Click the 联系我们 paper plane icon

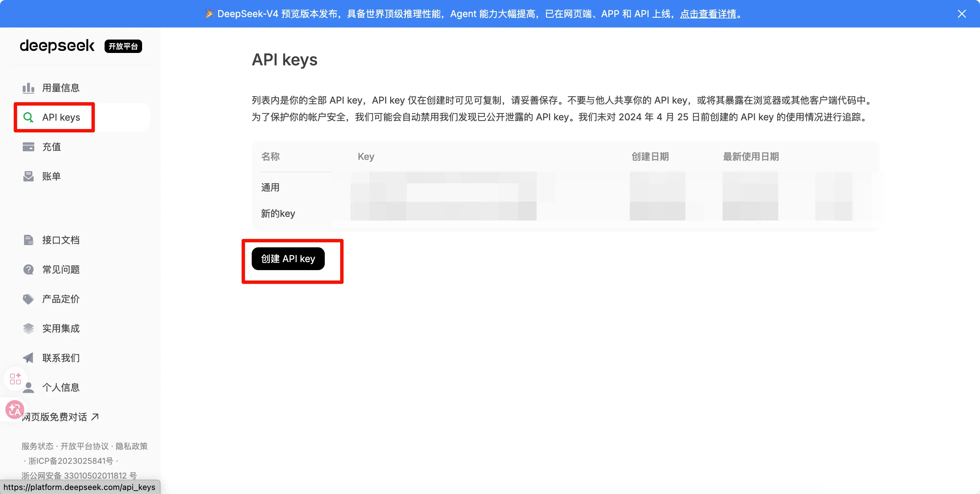click(x=28, y=358)
